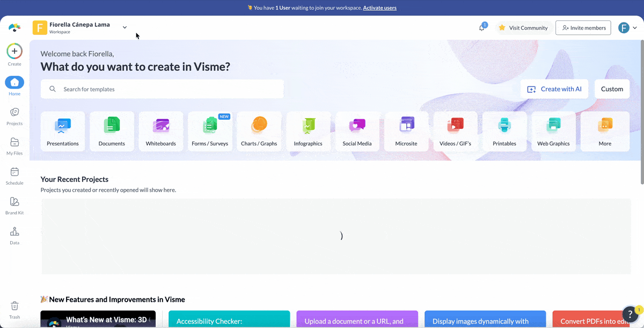Select the Microsite category
This screenshot has width=644, height=328.
(x=406, y=132)
